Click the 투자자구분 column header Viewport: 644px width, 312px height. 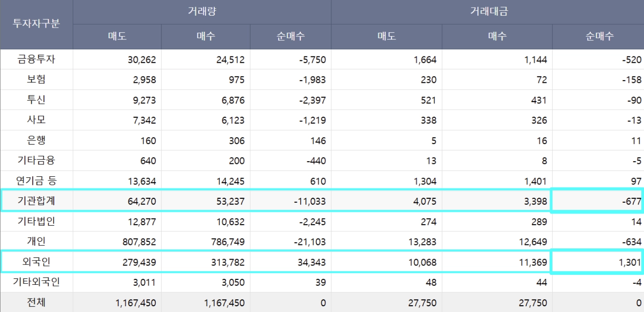pos(36,24)
